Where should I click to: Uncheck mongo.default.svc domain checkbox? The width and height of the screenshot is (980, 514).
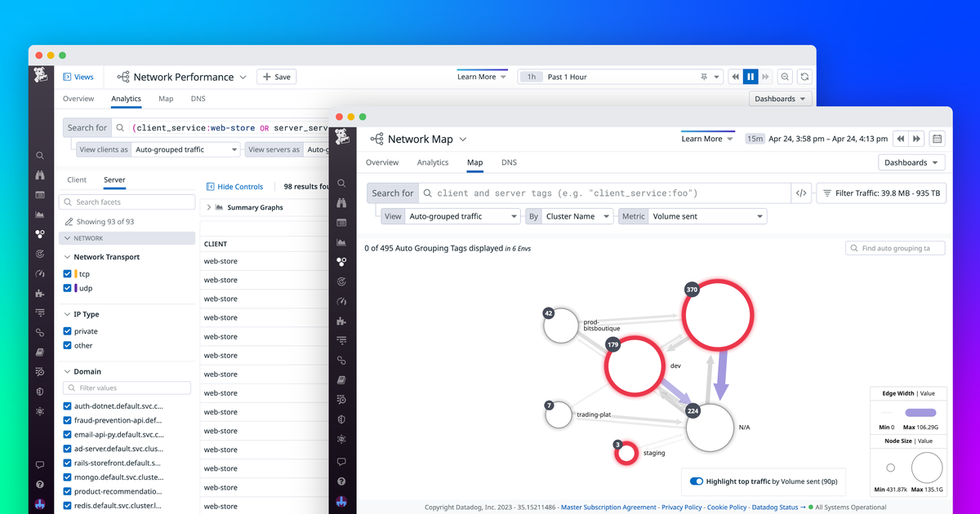click(x=68, y=477)
